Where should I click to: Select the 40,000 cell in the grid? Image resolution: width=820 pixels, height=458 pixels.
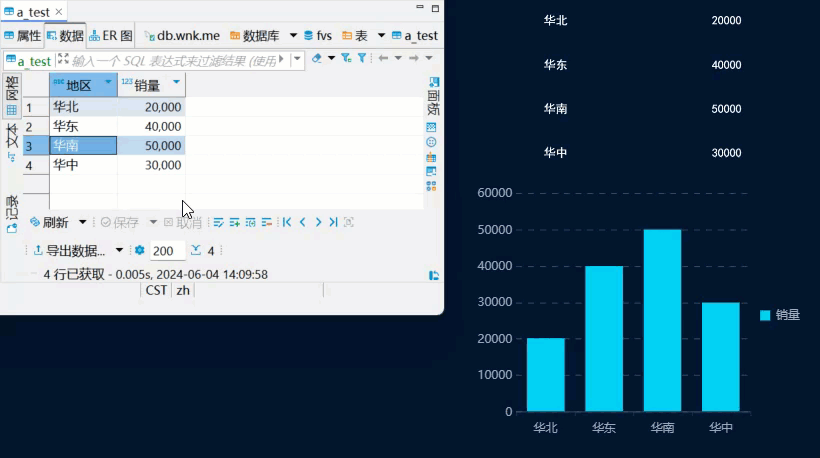(151, 126)
